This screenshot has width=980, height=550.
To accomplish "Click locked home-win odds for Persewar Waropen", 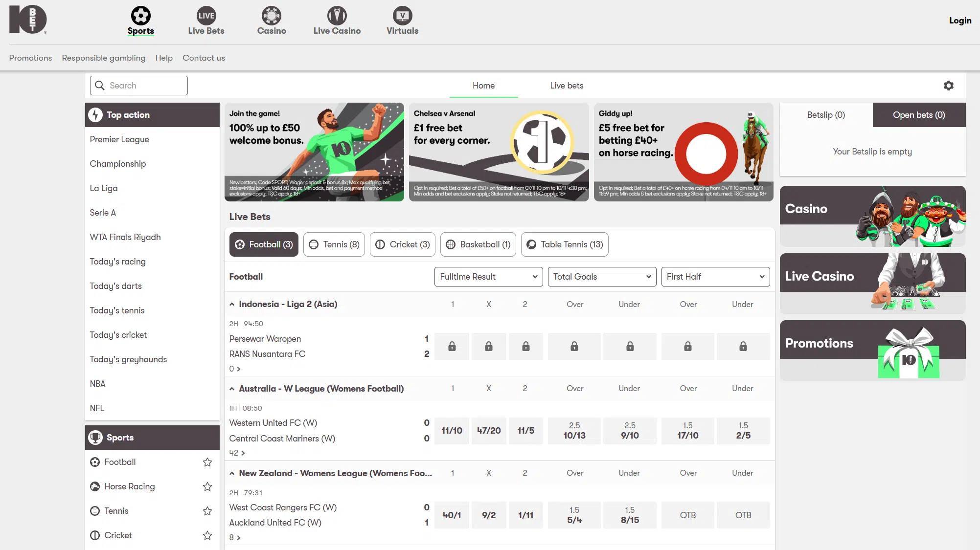I will [452, 347].
